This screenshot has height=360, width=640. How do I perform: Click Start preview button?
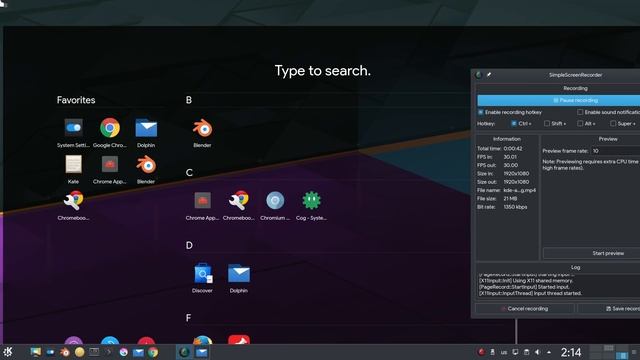click(591, 253)
